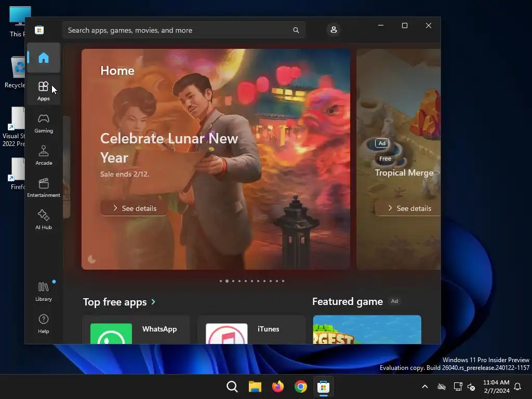Expand the Top free apps list
Screen dimensions: 532x399
[x=153, y=302]
